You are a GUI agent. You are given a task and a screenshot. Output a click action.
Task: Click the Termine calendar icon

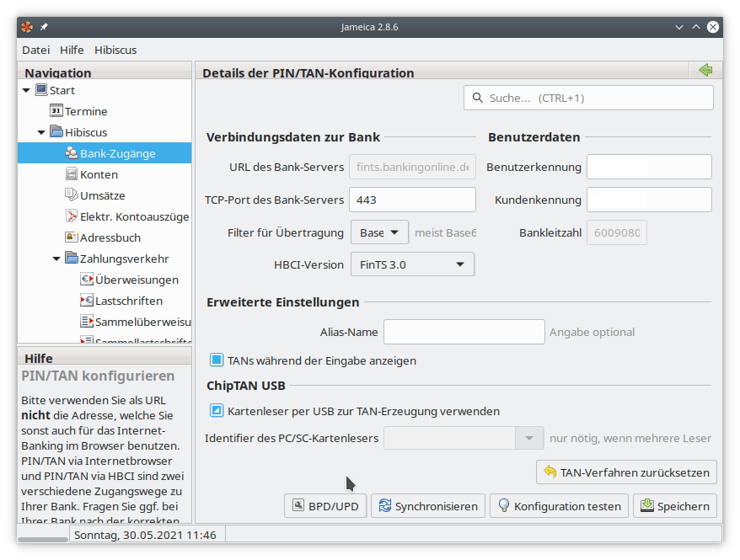pos(56,111)
